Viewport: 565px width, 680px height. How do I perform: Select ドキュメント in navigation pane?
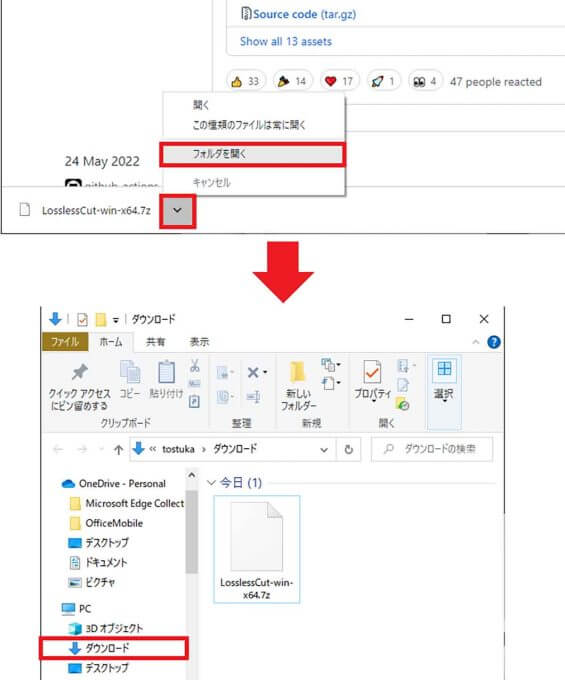[106, 562]
